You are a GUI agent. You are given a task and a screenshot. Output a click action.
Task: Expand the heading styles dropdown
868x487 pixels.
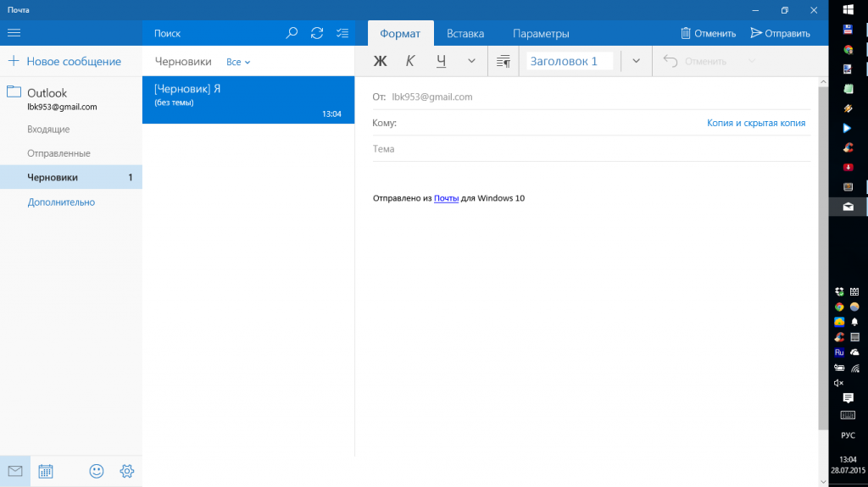pos(636,61)
